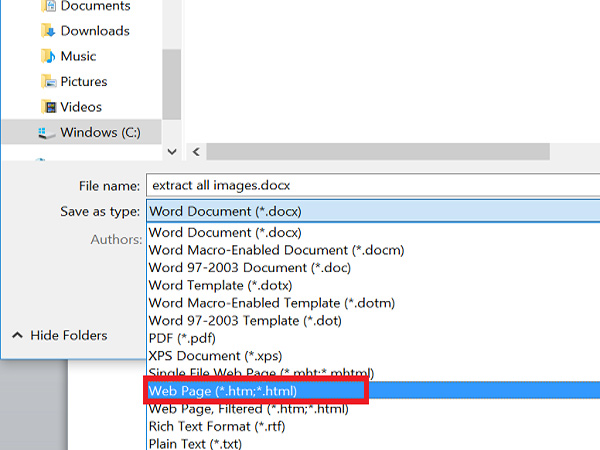Click the Windows (C:) drive icon

(47, 133)
